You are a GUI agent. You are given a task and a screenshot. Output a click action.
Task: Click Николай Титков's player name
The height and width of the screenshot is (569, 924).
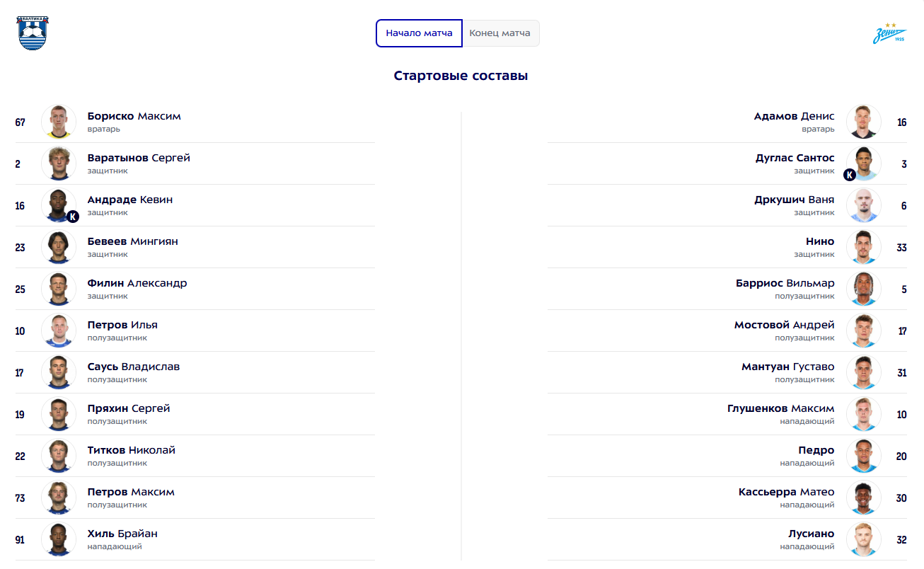point(131,450)
